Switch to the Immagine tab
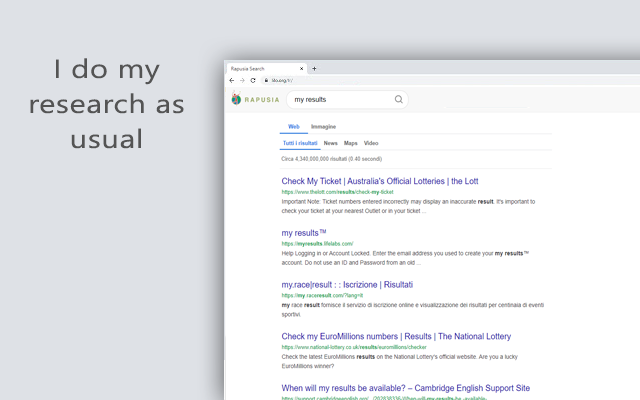The image size is (640, 400). click(323, 127)
